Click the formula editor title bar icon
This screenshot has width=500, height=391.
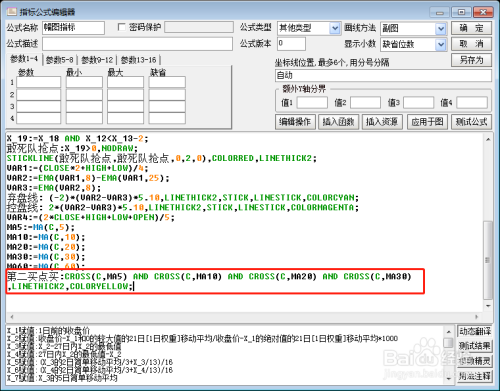pos(12,12)
